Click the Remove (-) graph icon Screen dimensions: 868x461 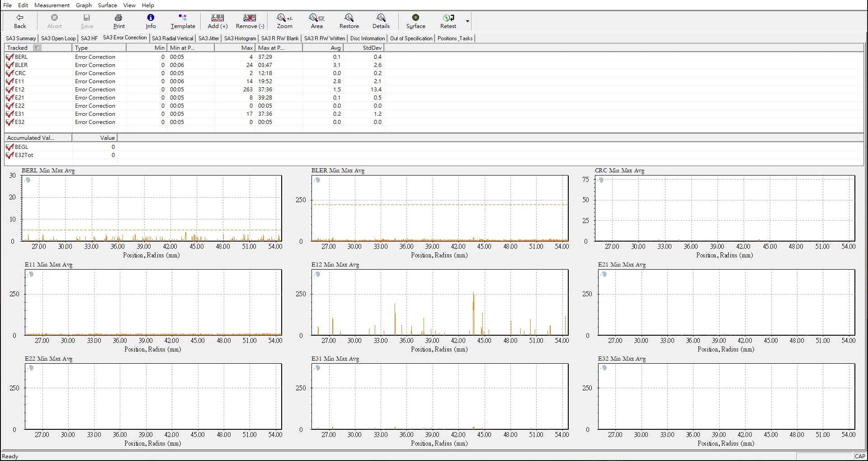(x=250, y=21)
